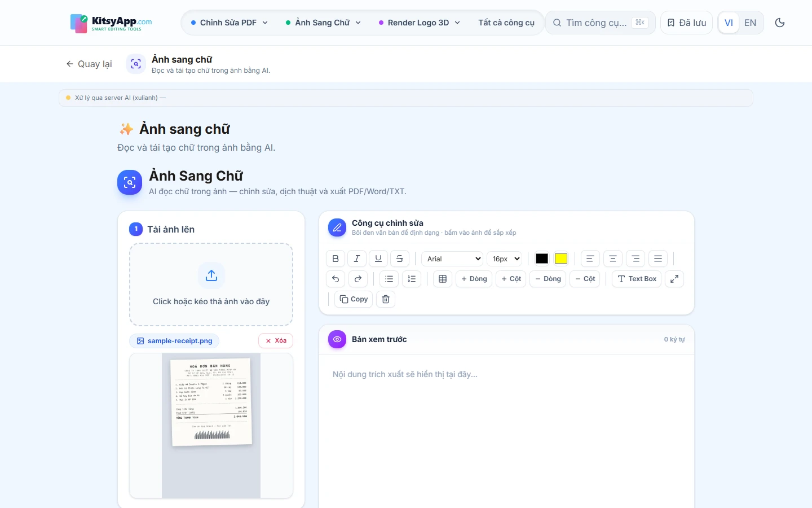Click the KitsyApp logo

111,23
